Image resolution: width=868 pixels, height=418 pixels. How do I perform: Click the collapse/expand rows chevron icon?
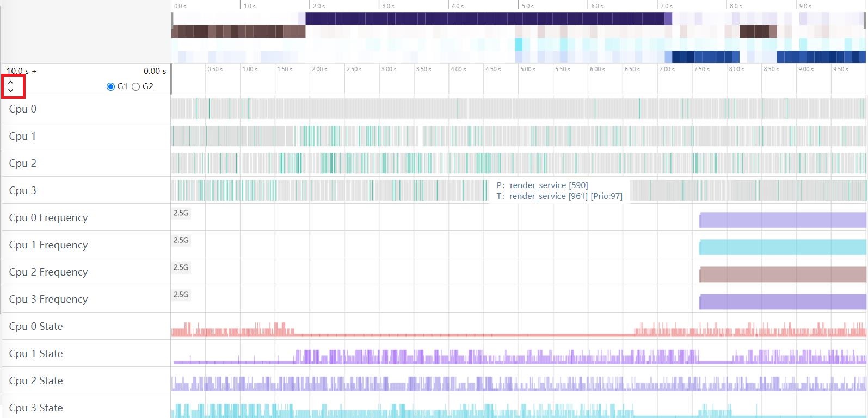11,86
